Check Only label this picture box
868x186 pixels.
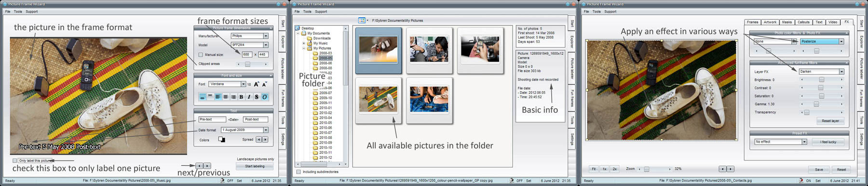pos(14,160)
